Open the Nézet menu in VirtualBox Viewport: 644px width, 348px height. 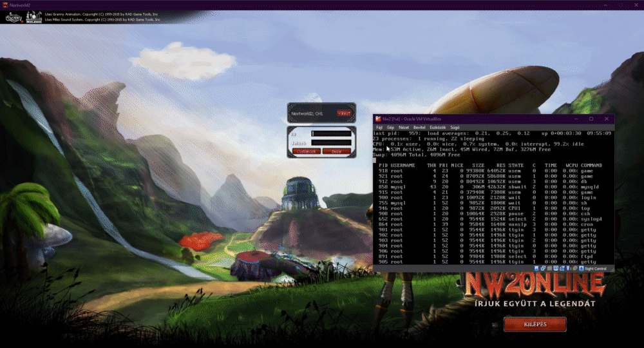tap(404, 128)
